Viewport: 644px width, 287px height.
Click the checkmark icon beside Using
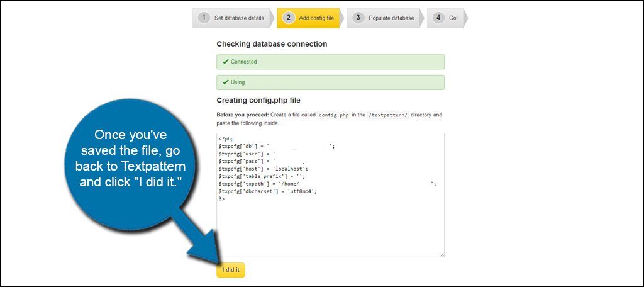(226, 82)
